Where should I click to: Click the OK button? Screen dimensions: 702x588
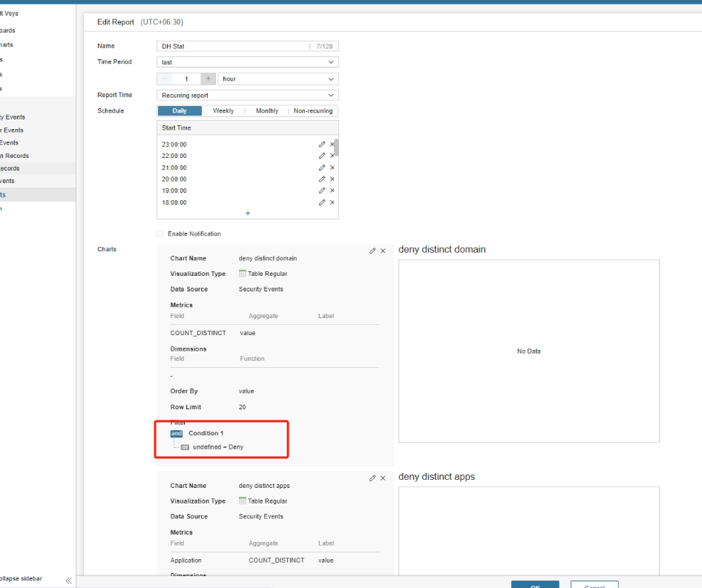point(535,584)
